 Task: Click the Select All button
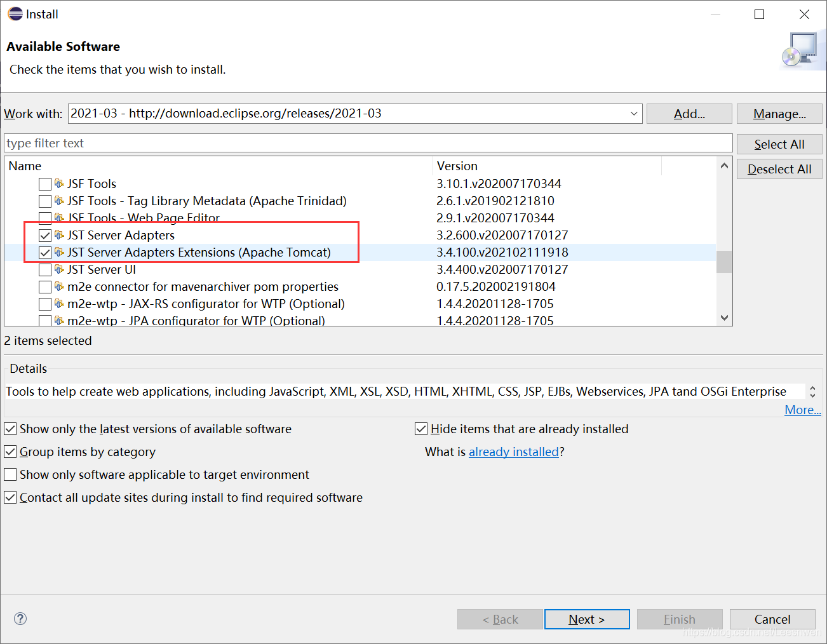779,144
